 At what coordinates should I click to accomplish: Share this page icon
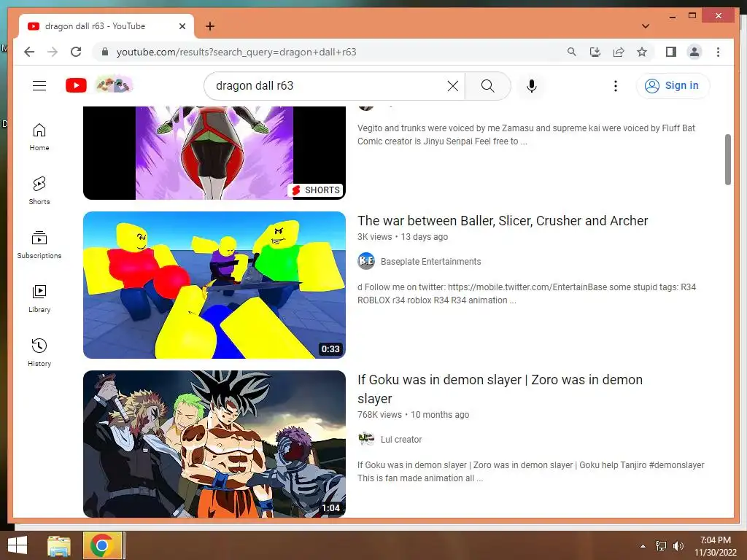pos(619,52)
